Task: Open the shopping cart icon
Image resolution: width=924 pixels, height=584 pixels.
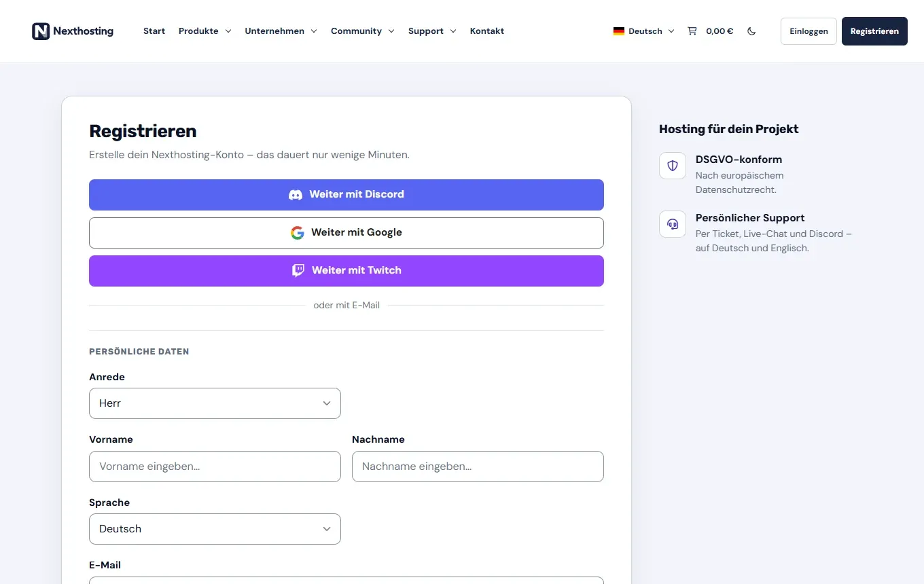Action: click(692, 31)
